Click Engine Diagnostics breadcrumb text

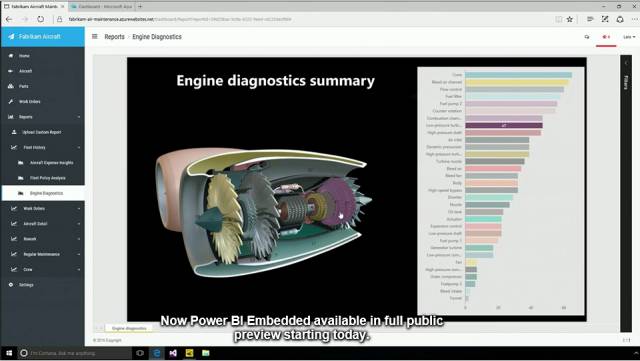click(157, 37)
